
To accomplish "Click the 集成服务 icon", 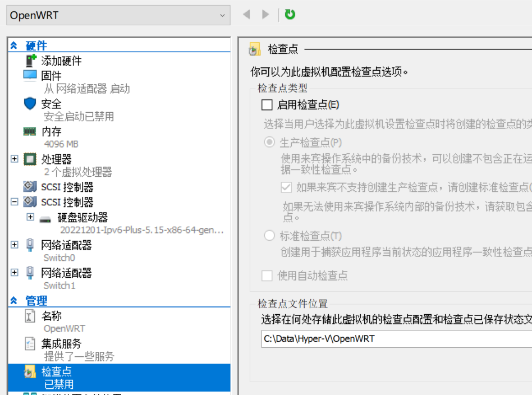I will tap(30, 344).
